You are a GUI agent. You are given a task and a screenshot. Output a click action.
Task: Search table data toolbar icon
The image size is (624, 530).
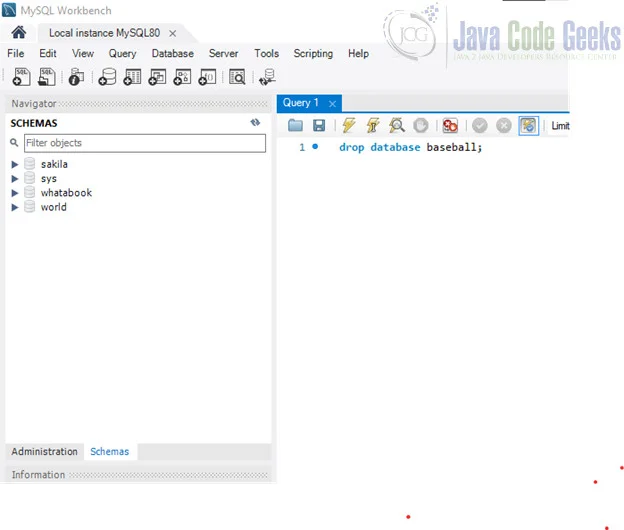(x=237, y=77)
